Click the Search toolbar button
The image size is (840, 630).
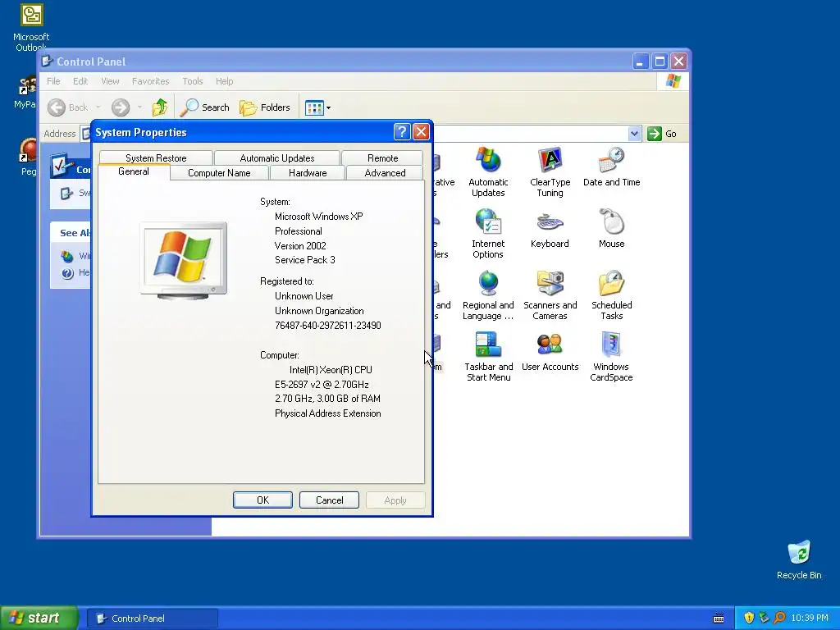pyautogui.click(x=204, y=107)
